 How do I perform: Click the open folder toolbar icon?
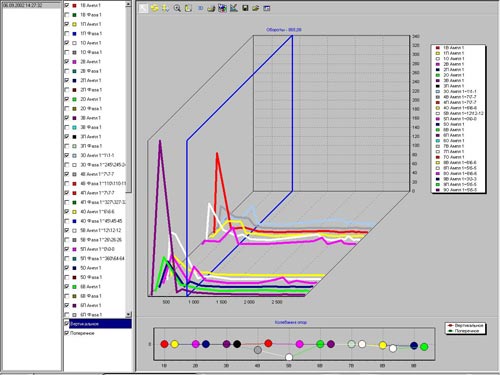click(256, 8)
